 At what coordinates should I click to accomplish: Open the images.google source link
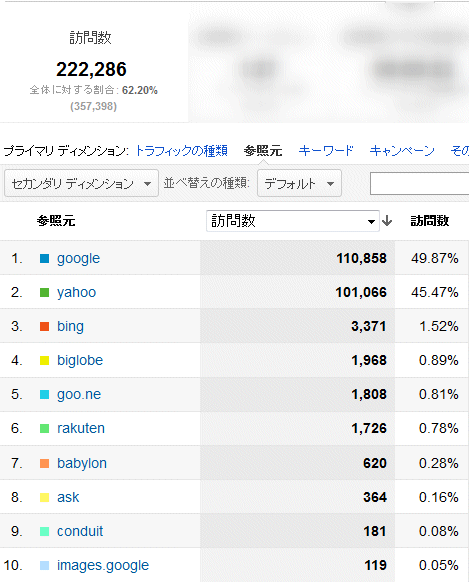[103, 565]
